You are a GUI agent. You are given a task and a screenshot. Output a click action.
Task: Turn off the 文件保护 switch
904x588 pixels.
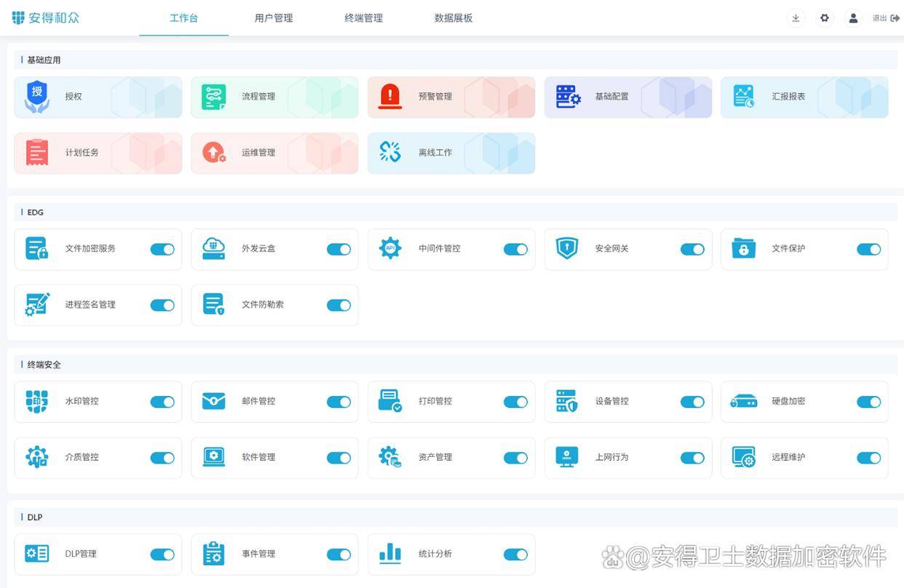869,250
